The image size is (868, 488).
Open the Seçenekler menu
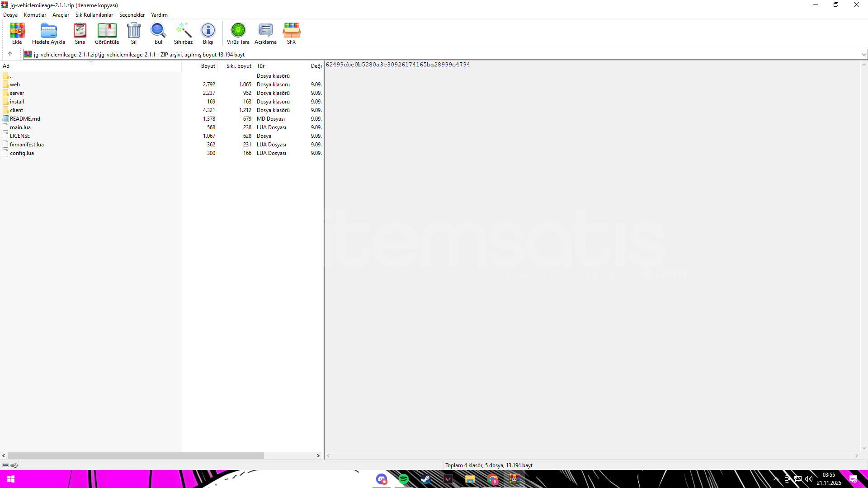pos(132,15)
